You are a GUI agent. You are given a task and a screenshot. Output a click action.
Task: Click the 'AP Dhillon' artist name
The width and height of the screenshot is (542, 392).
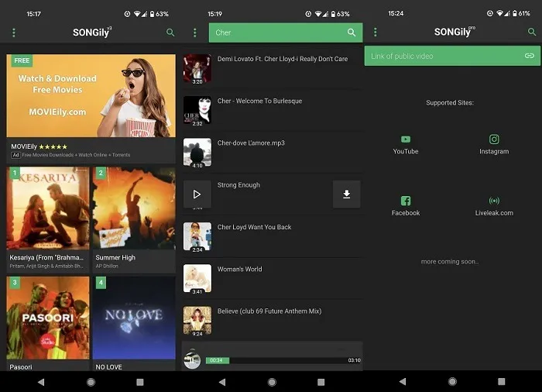point(107,266)
